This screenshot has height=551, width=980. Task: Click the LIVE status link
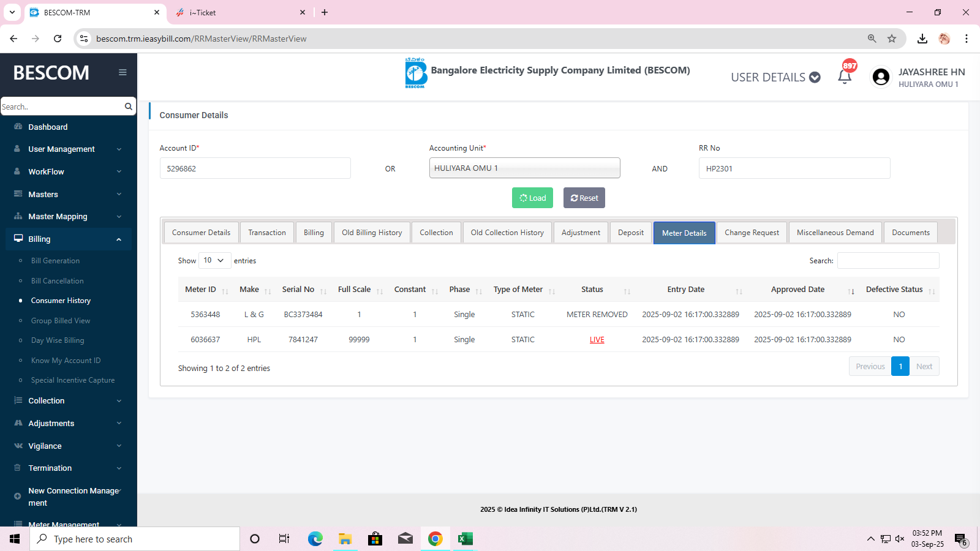pos(597,340)
